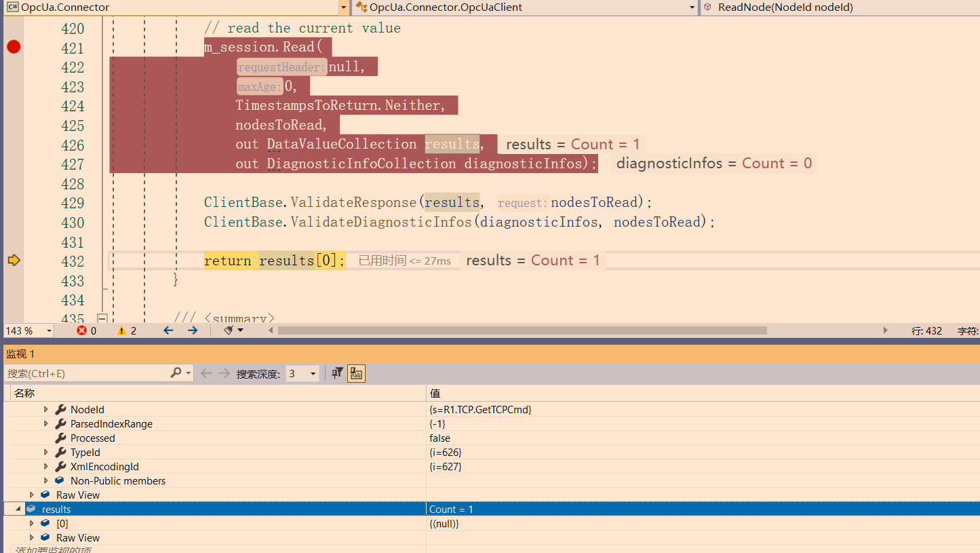Screen dimensions: 980x553
Task: Toggle the text visualizer icon in Watch toolbar
Action: point(356,373)
